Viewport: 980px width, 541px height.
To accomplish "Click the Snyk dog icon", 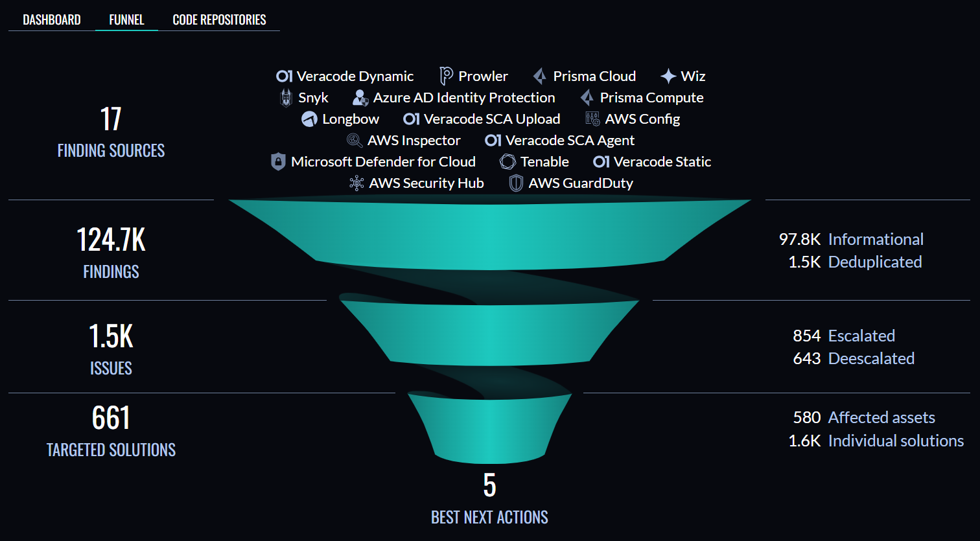I will click(x=286, y=98).
